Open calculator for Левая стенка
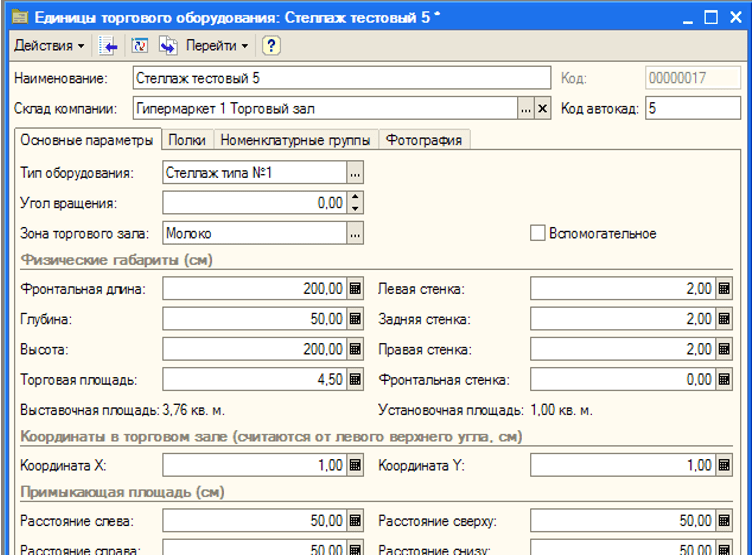753x558 pixels. click(724, 289)
